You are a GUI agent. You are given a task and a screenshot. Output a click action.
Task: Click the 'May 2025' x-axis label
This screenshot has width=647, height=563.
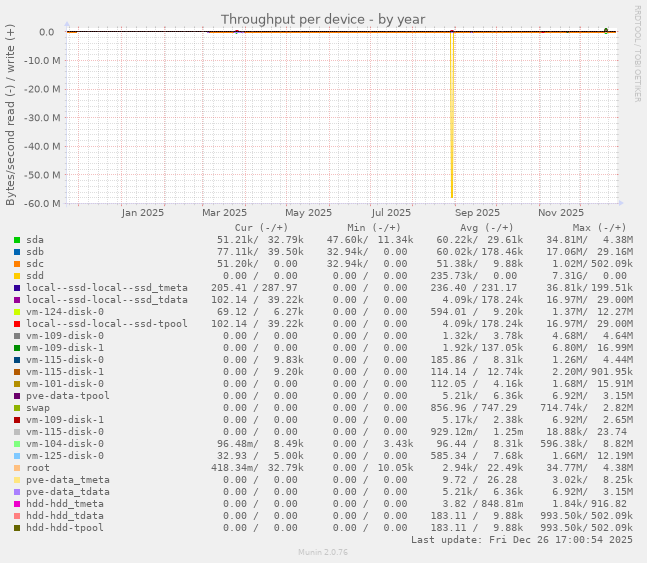click(308, 213)
